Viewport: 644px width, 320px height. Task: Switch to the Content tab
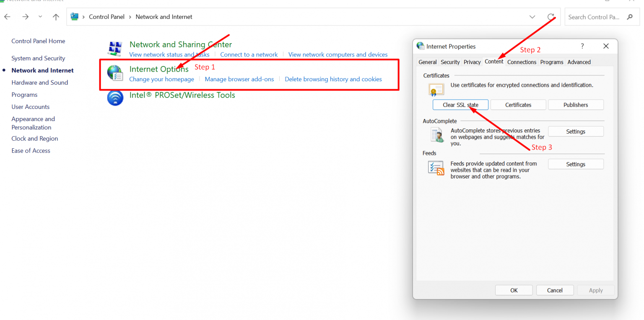pos(494,62)
